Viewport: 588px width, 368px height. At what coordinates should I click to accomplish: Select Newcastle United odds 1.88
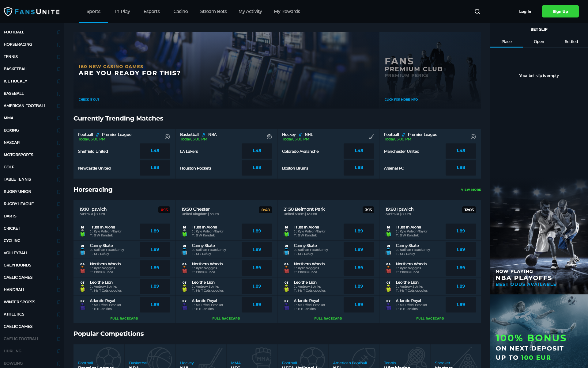click(x=155, y=168)
